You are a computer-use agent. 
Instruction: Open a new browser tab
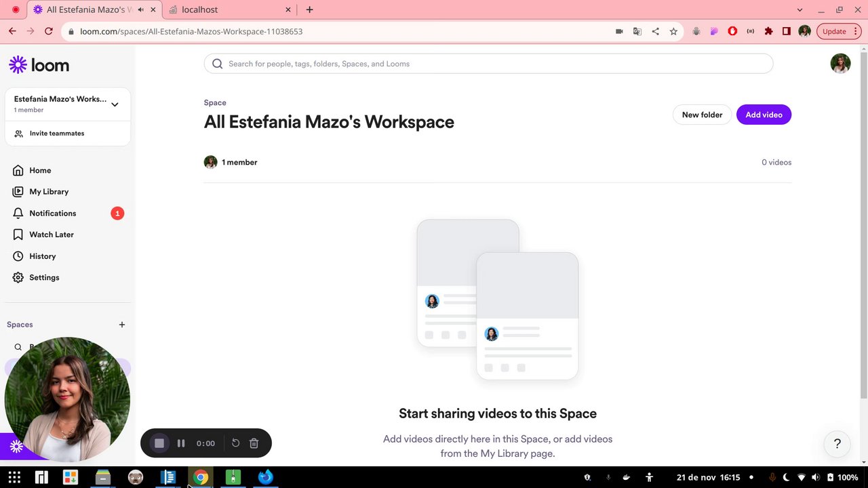pos(309,9)
